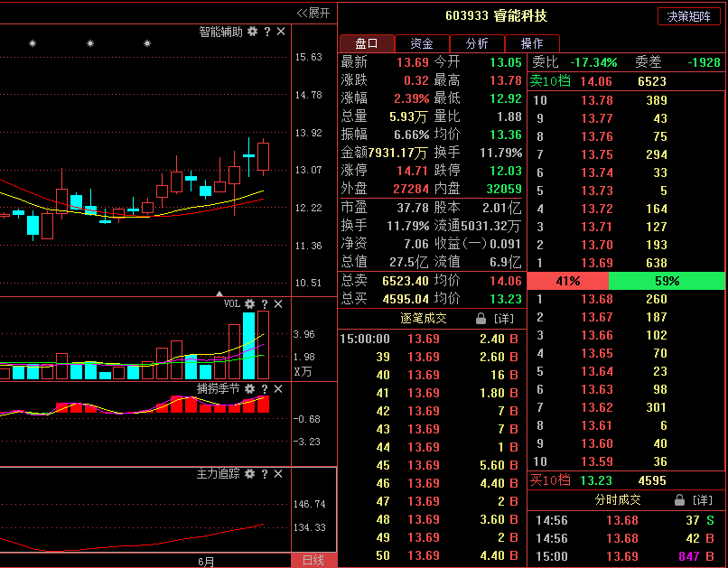Close the 捕捞季节 panel
The height and width of the screenshot is (568, 728).
coord(277,388)
